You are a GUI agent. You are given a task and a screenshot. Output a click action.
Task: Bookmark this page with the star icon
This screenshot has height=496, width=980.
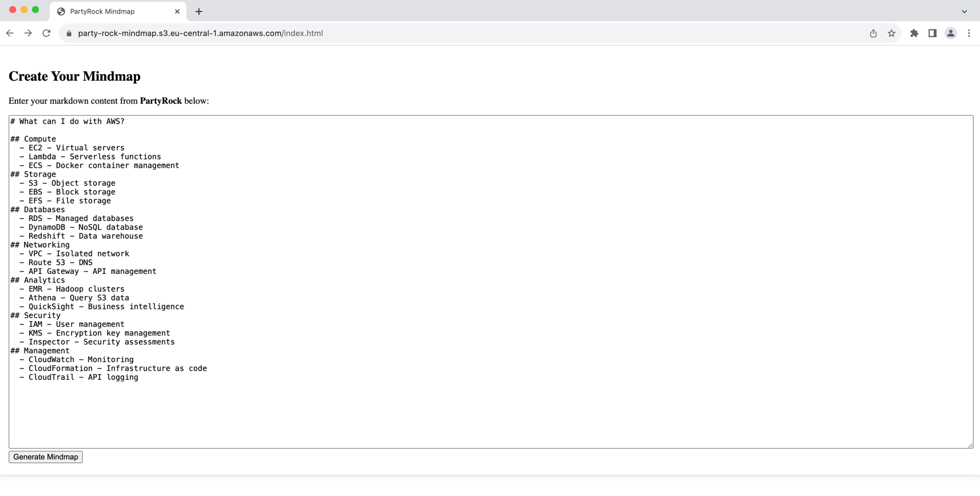click(892, 33)
